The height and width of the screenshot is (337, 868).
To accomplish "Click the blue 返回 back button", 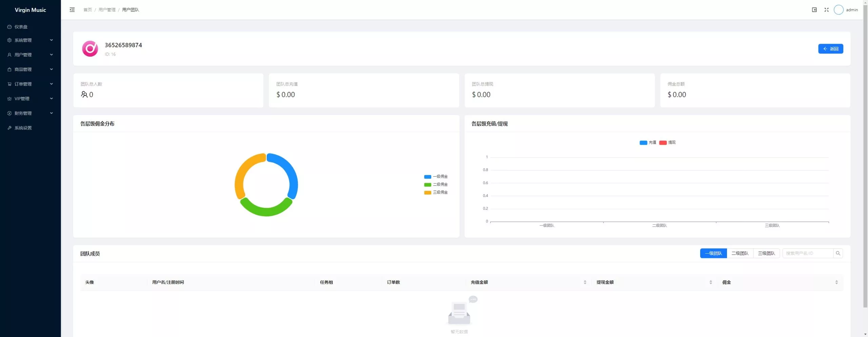I will pos(830,49).
